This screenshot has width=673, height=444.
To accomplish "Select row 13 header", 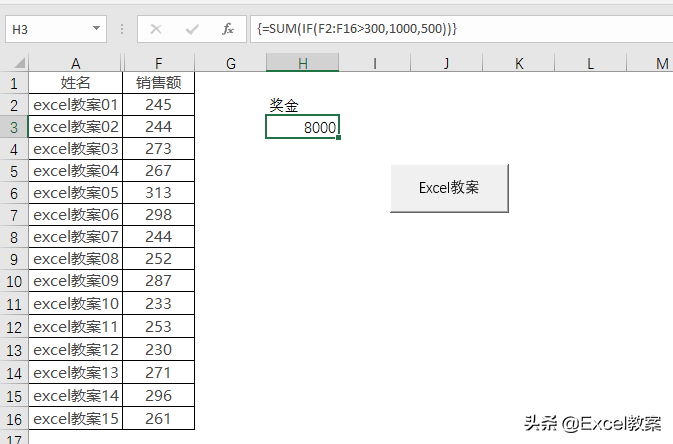I will tap(14, 350).
